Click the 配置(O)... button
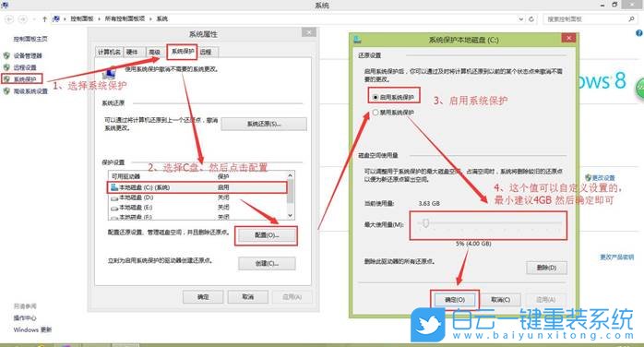Viewport: 644px width, 347px height. [267, 235]
